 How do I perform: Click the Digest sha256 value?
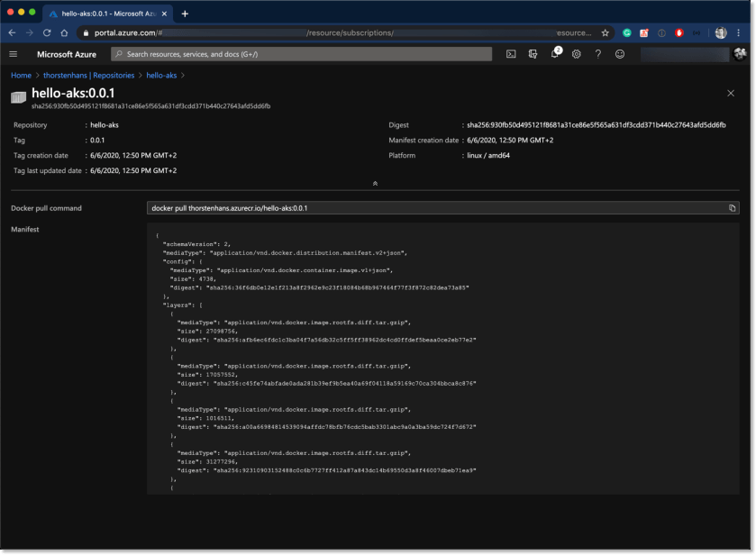[596, 125]
